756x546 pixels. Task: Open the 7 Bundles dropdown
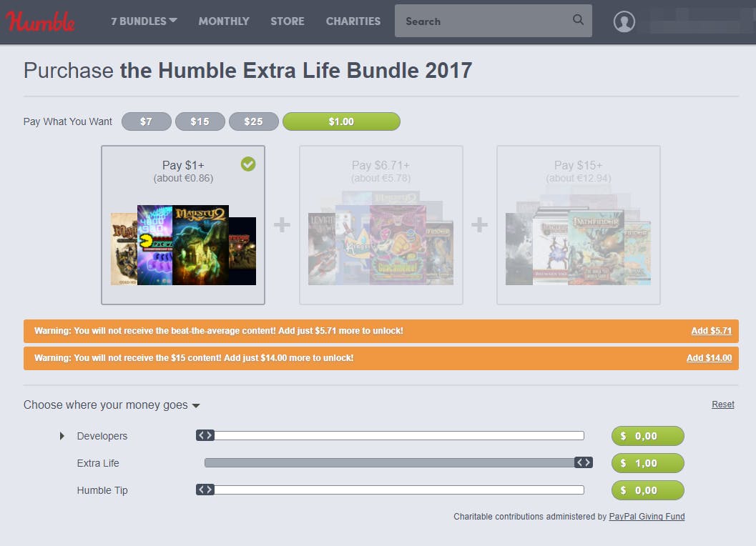click(144, 21)
